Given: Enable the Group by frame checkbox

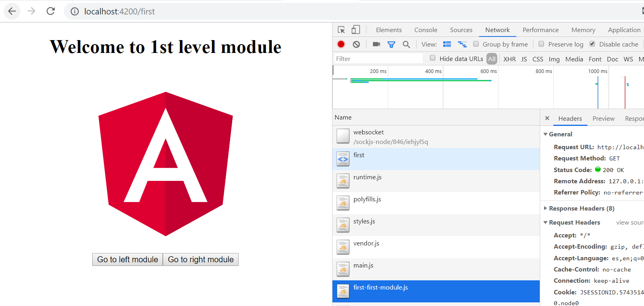Looking at the screenshot, I should (x=476, y=44).
